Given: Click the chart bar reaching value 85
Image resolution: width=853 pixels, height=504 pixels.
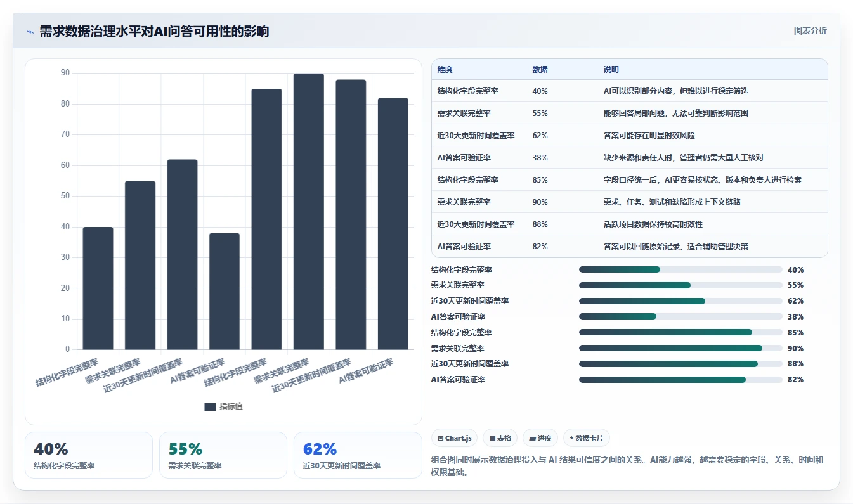Looking at the screenshot, I should pos(266,219).
